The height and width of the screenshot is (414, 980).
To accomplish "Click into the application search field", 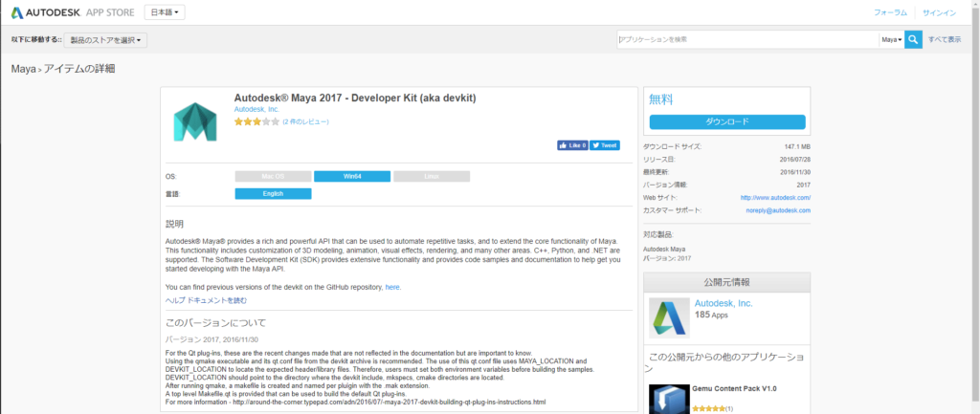I will pos(746,39).
